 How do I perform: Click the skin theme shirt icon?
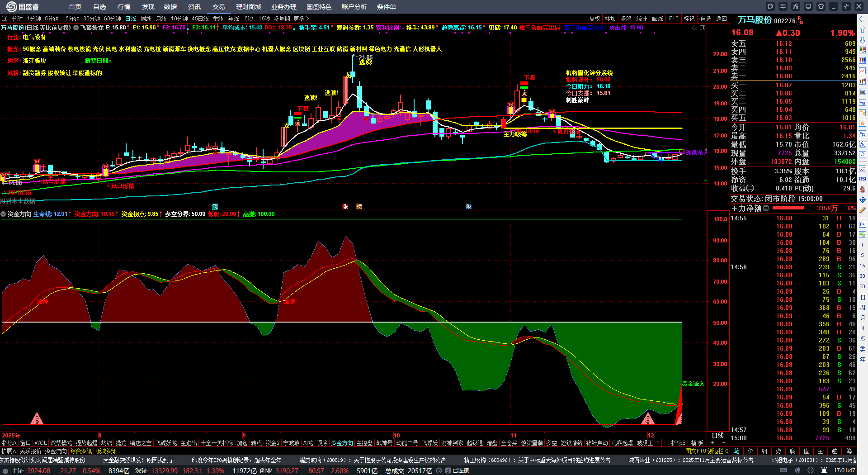(821, 6)
